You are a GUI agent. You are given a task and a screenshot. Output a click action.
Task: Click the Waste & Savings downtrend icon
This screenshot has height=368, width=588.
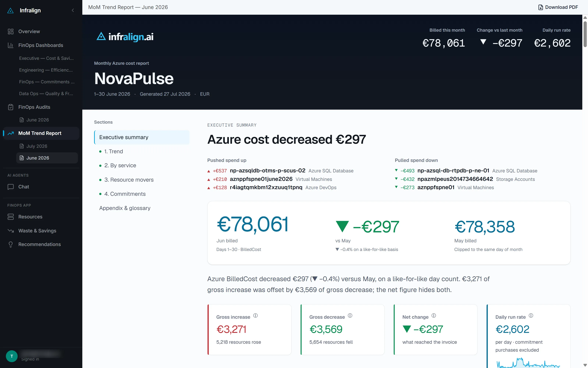(10, 231)
